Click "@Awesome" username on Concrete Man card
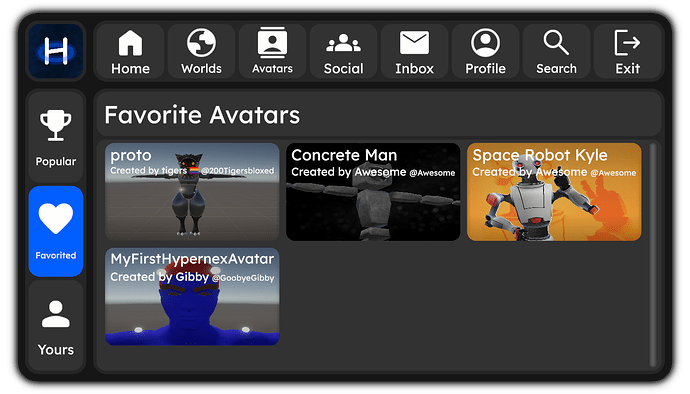The height and width of the screenshot is (394, 690). 432,173
